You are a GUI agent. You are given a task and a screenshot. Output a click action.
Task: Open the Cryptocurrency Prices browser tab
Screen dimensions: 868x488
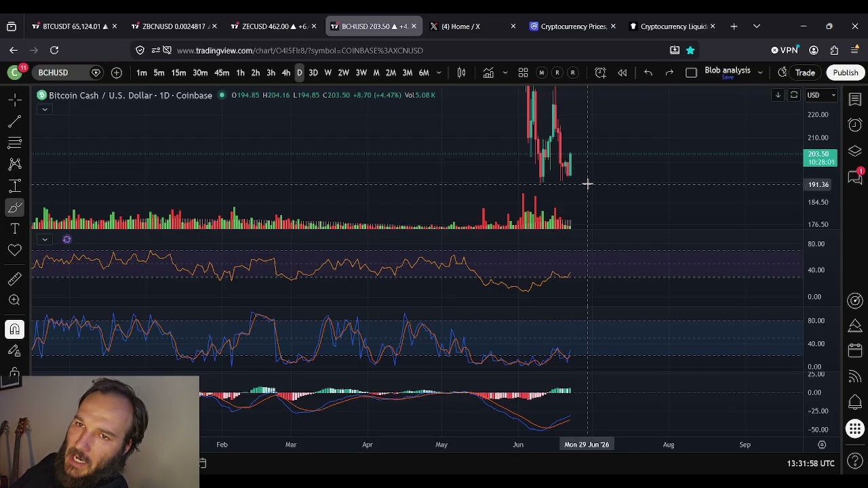pos(573,26)
